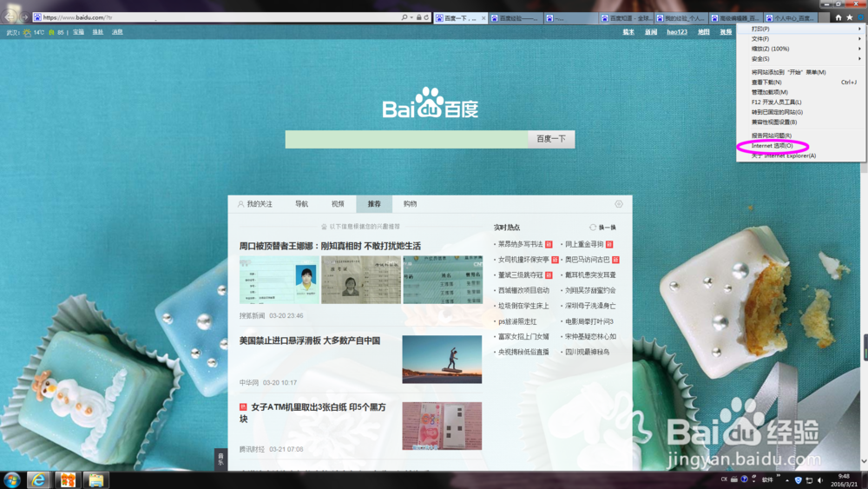
Task: Click the IE Home icon
Action: 838,17
